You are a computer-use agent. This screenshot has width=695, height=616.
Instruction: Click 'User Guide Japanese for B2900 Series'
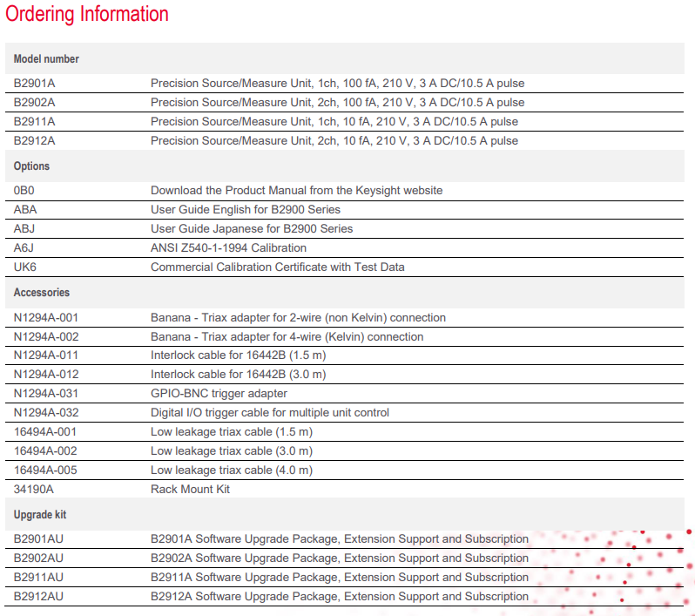[252, 229]
